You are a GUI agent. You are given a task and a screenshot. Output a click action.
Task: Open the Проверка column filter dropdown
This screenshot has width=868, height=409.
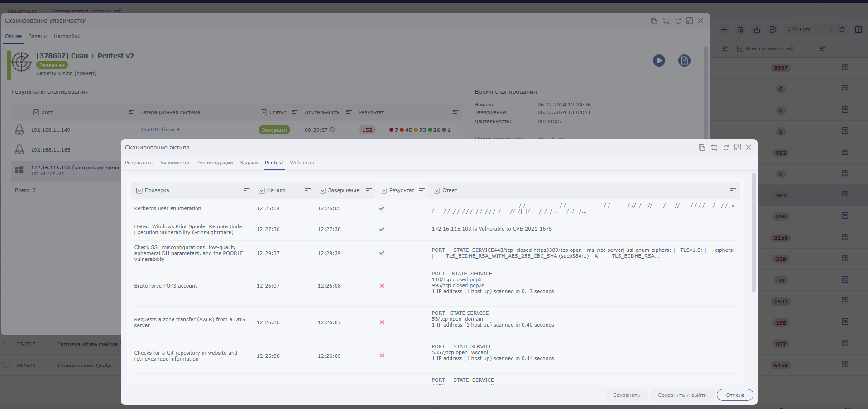[x=139, y=191]
